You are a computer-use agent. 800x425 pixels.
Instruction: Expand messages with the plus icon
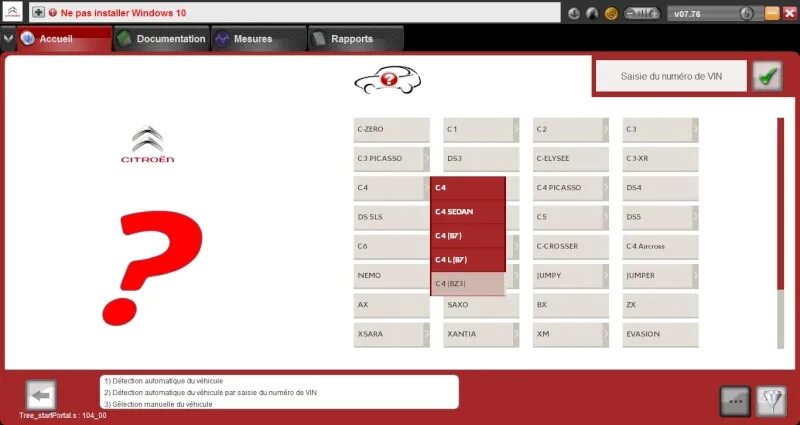coord(39,12)
